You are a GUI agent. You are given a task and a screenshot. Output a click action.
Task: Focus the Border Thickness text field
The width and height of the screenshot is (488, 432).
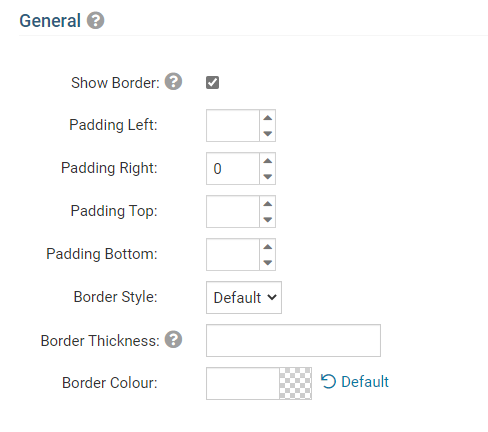point(293,340)
